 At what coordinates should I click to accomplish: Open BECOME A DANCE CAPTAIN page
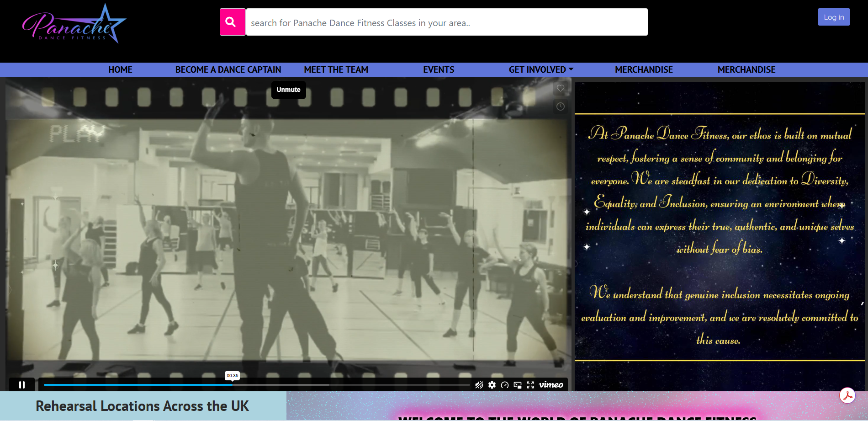click(228, 69)
